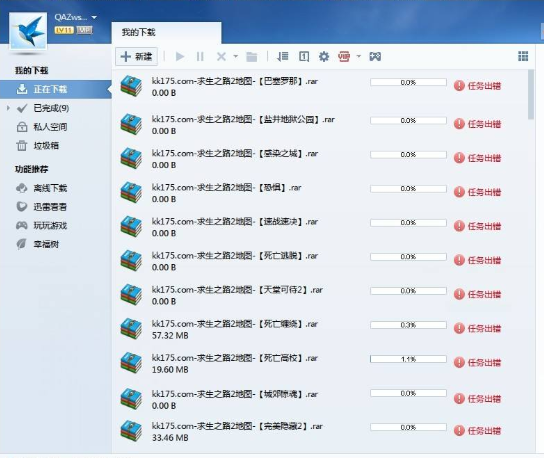Pause downloads using the pause icon

pyautogui.click(x=200, y=57)
